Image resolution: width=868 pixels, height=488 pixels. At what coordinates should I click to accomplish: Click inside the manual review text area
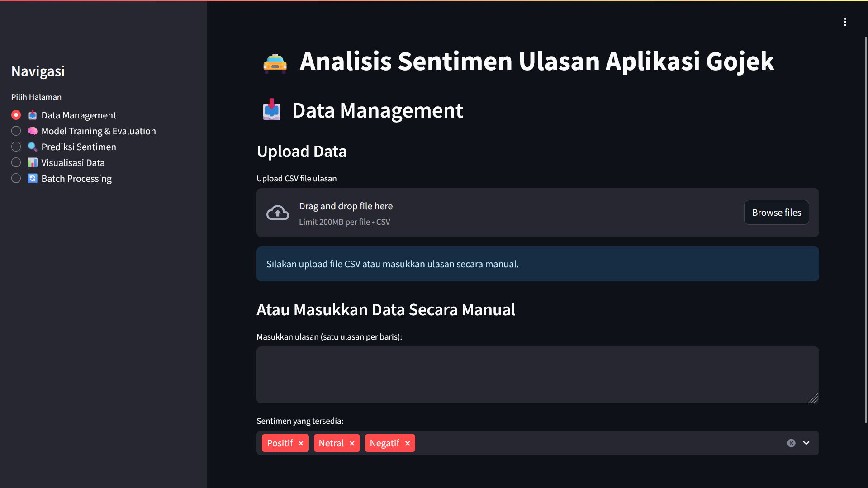[x=537, y=375]
